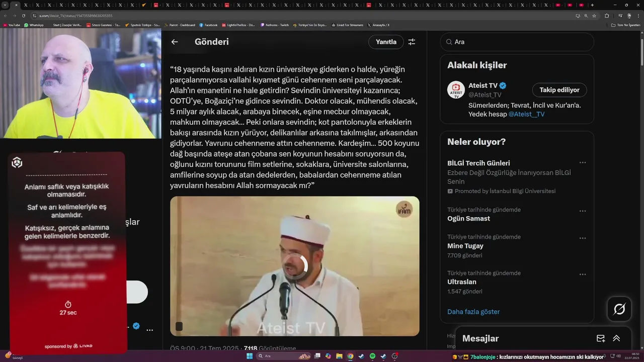Open the Chrome extensions puzzle icon

click(x=607, y=16)
